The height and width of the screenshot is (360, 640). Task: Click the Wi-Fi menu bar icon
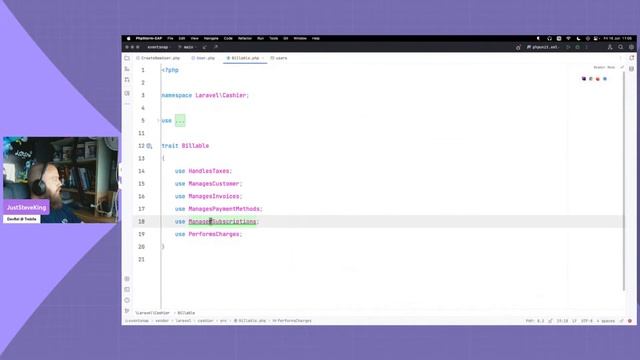(568, 38)
